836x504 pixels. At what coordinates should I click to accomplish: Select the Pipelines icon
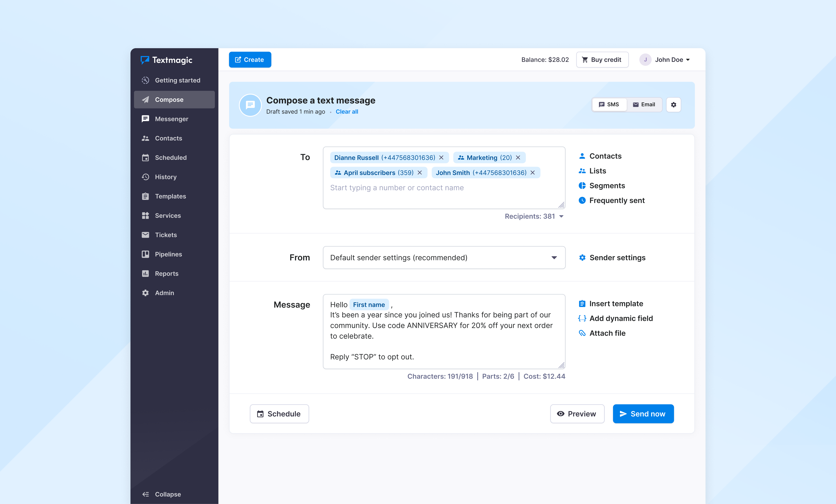pyautogui.click(x=146, y=254)
